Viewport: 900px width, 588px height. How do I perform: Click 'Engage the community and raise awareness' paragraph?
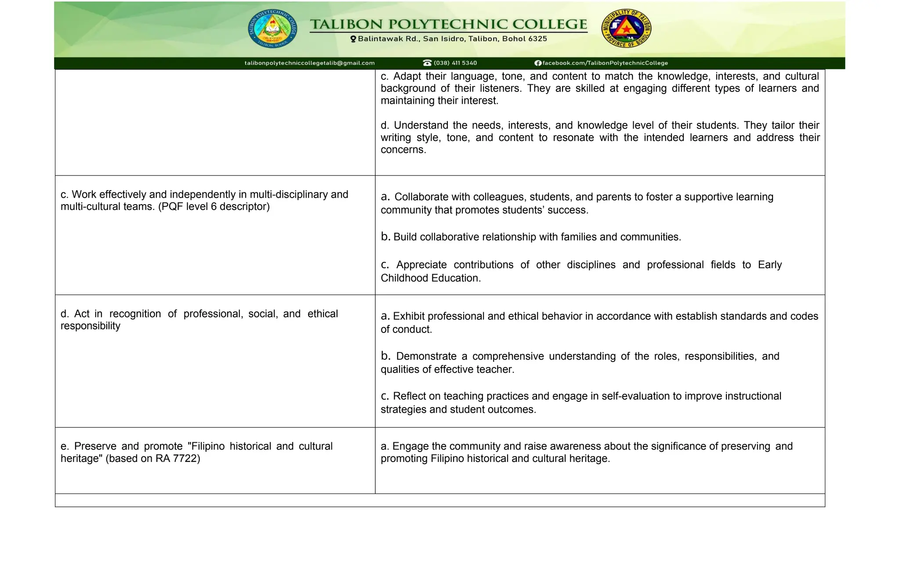pos(586,452)
